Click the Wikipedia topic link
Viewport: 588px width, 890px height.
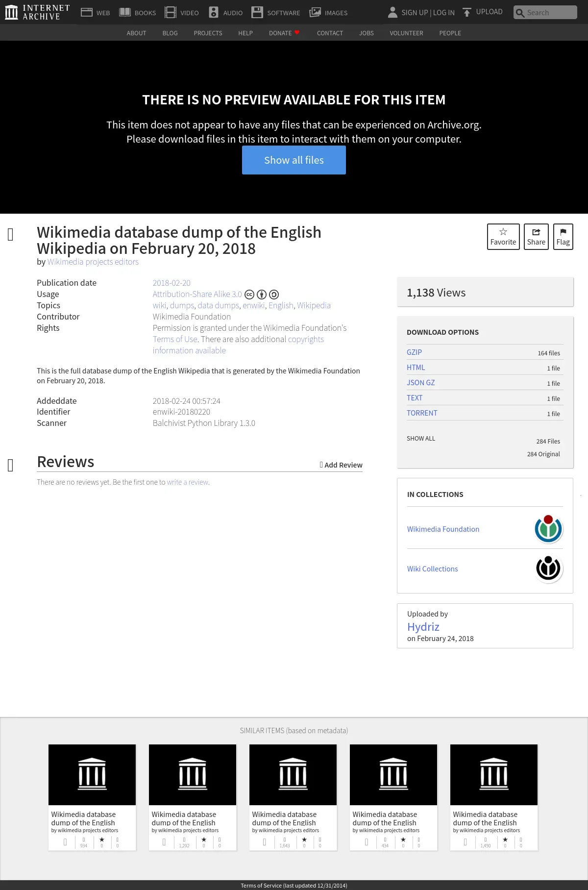pyautogui.click(x=314, y=305)
